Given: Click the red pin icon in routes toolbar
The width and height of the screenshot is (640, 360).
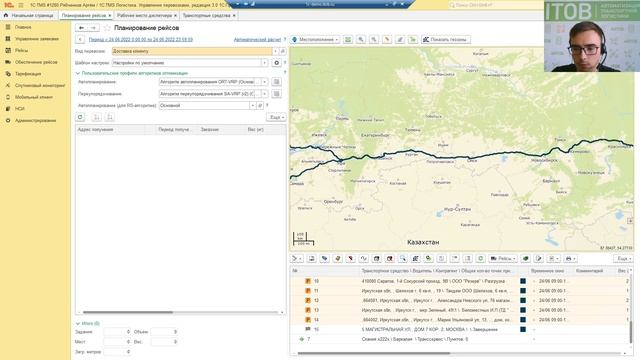Looking at the screenshot, I should (351, 258).
